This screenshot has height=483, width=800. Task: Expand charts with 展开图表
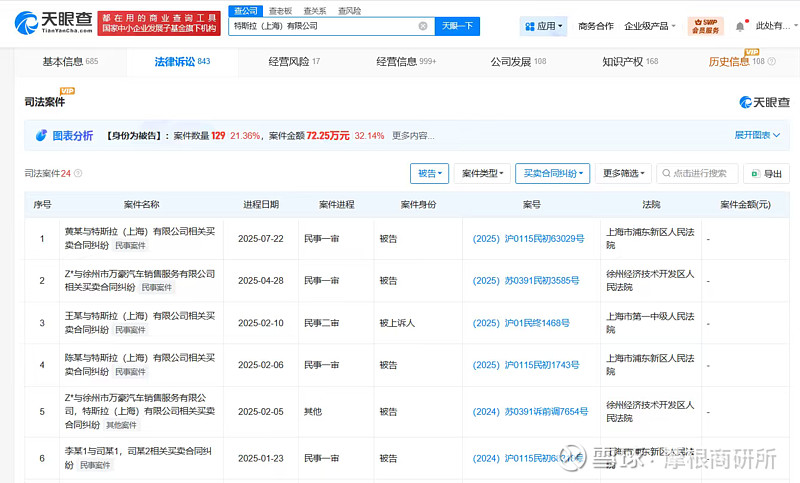[x=757, y=135]
